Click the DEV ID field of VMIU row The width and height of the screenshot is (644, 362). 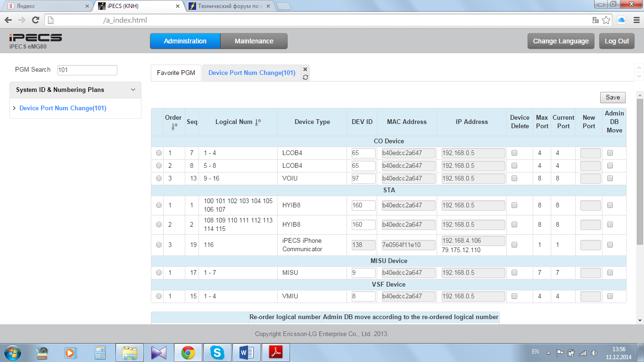click(x=363, y=296)
